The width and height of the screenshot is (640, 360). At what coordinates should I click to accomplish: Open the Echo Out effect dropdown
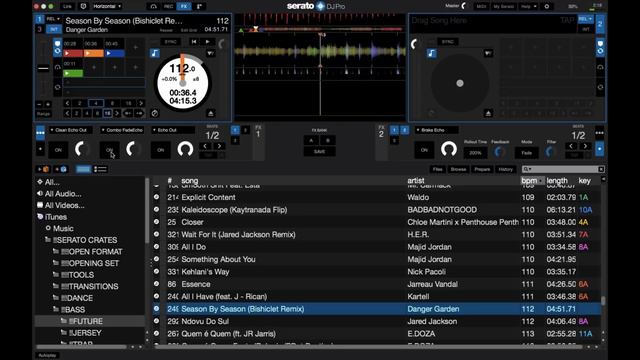pyautogui.click(x=173, y=130)
